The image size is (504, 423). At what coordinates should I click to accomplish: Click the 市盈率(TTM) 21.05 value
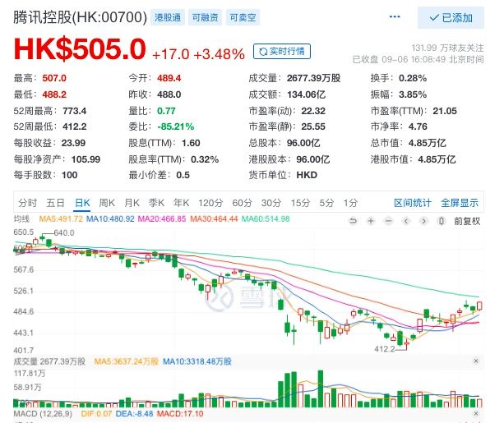click(x=445, y=111)
